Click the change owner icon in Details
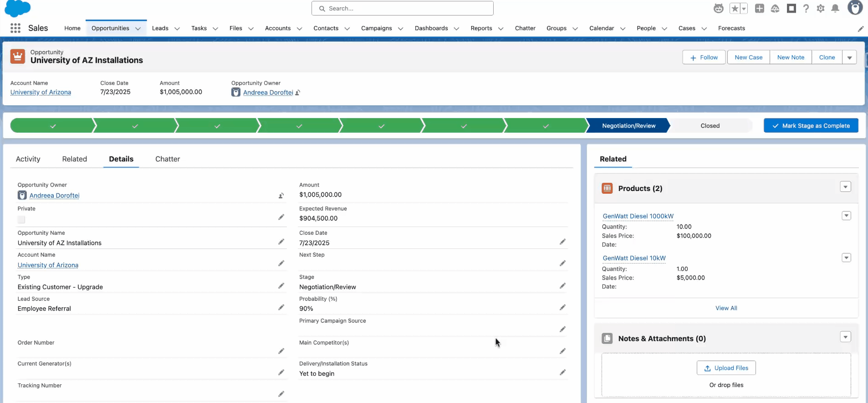This screenshot has width=868, height=403. coord(281,196)
